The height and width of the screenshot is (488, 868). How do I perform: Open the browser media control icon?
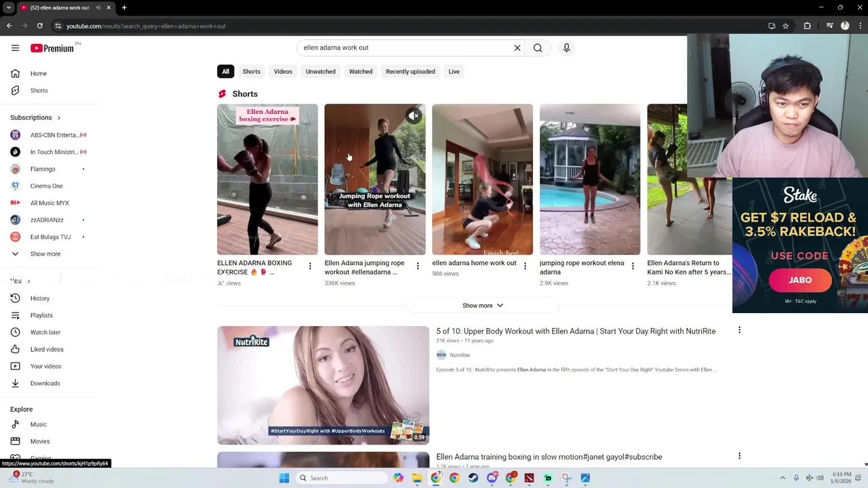coord(829,26)
